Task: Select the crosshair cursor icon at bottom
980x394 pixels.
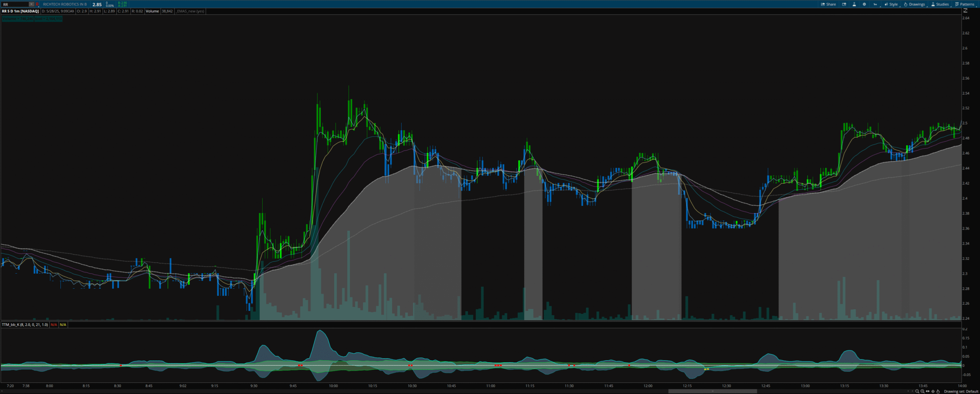Action: [933, 391]
